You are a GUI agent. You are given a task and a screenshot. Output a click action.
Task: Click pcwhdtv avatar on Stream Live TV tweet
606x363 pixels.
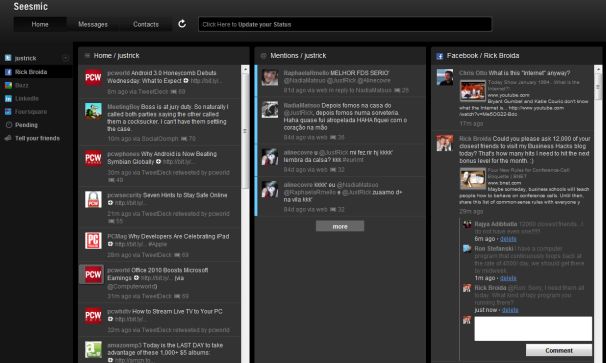pyautogui.click(x=93, y=315)
